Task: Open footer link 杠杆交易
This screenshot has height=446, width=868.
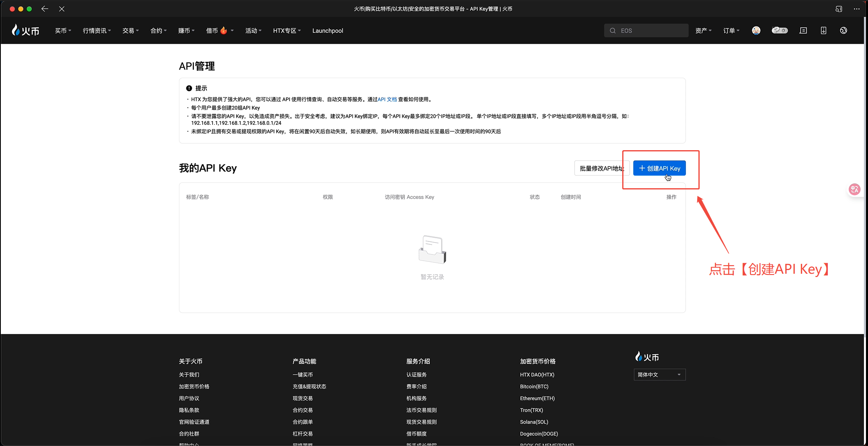Action: point(303,434)
